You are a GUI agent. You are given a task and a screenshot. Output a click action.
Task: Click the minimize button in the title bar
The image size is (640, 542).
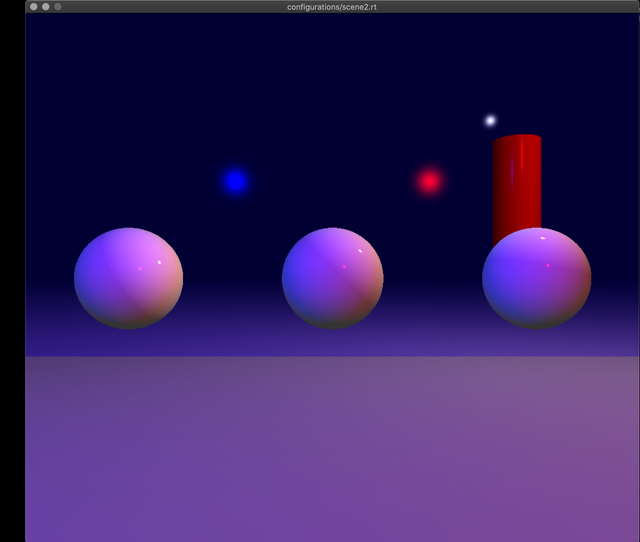(x=46, y=7)
